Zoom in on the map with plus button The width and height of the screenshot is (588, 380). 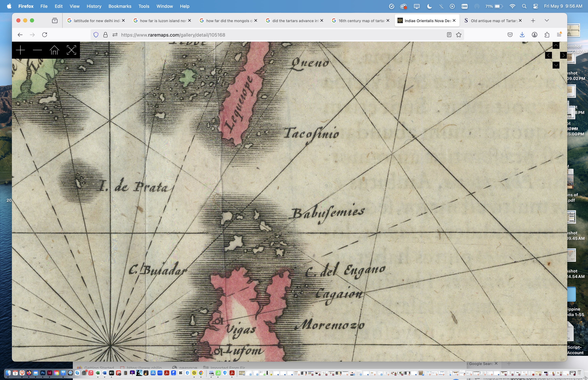tap(20, 50)
